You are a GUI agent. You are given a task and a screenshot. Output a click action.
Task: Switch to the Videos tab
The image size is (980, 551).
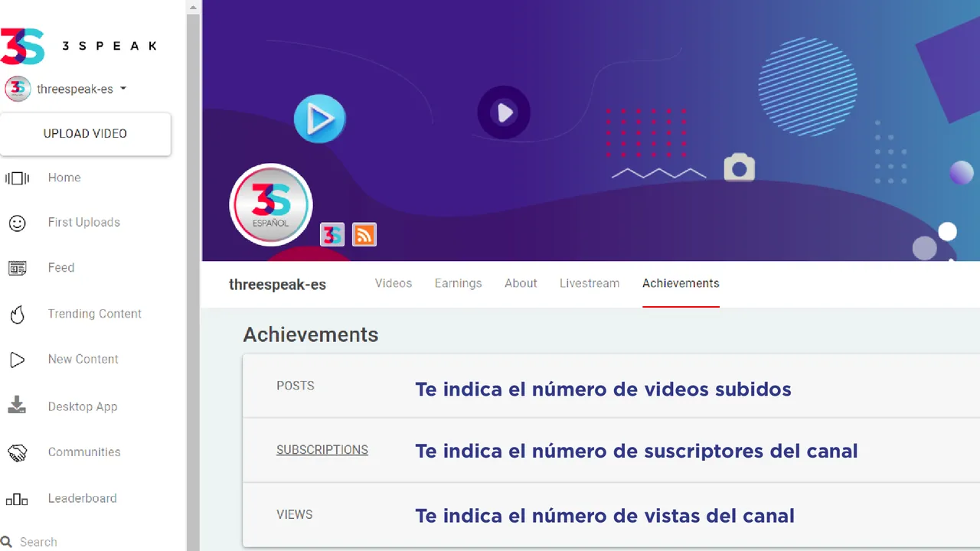coord(394,283)
